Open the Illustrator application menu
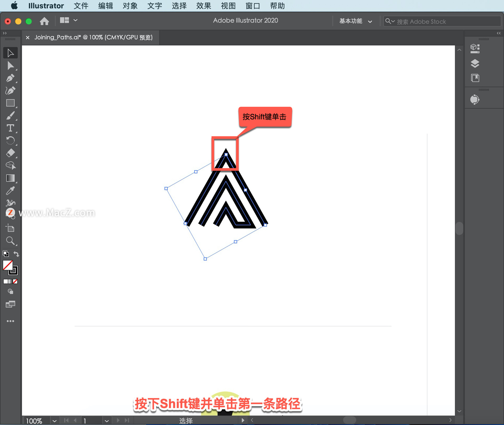Screen dimensions: 504x425 click(x=46, y=6)
